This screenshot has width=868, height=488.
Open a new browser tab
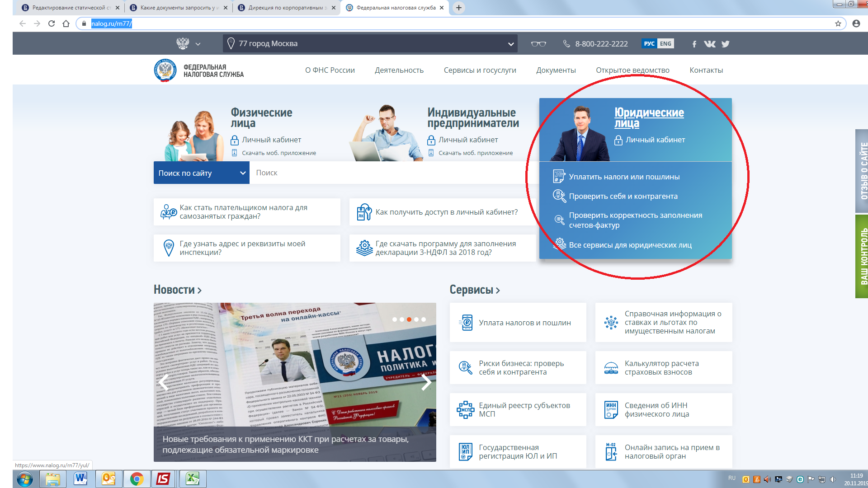coord(458,8)
